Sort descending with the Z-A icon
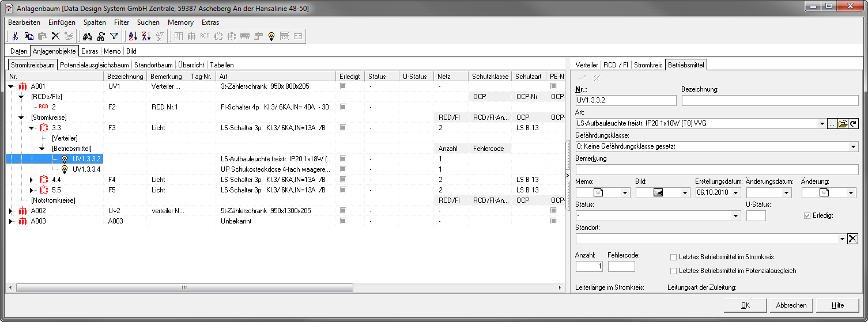Image resolution: width=868 pixels, height=322 pixels. [x=146, y=36]
